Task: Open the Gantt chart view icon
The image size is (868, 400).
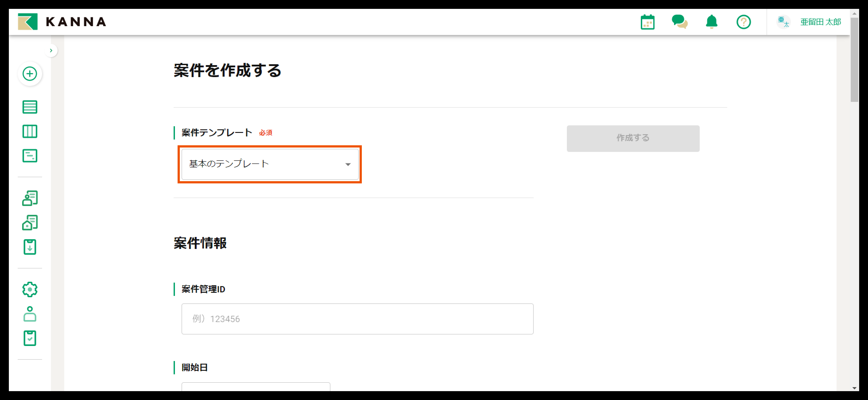Action: pos(30,156)
